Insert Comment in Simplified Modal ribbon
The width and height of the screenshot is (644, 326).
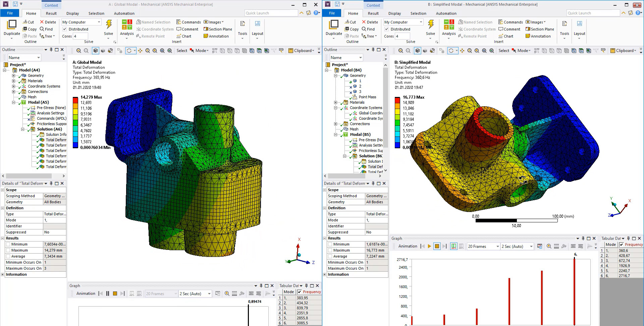pyautogui.click(x=509, y=29)
